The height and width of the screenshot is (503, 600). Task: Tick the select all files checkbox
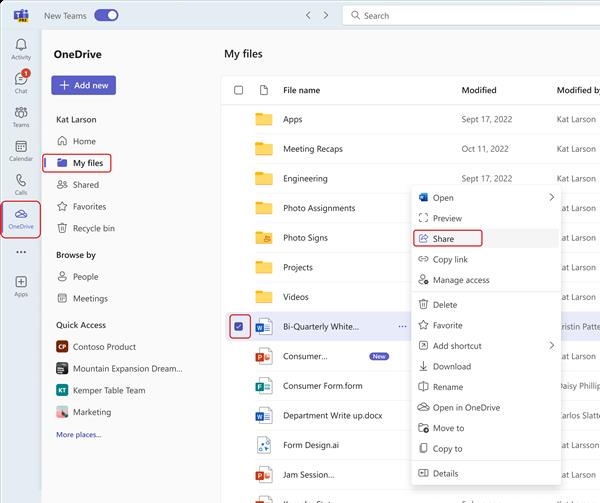(x=238, y=90)
